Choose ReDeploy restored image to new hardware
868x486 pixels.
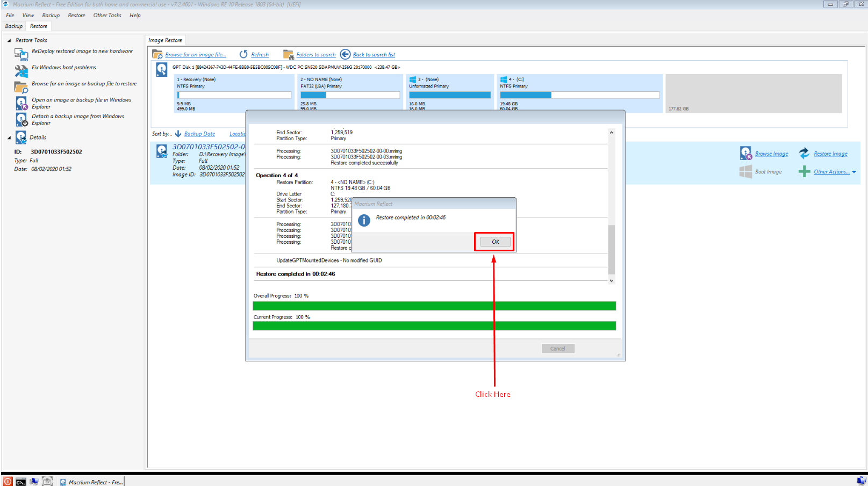82,51
